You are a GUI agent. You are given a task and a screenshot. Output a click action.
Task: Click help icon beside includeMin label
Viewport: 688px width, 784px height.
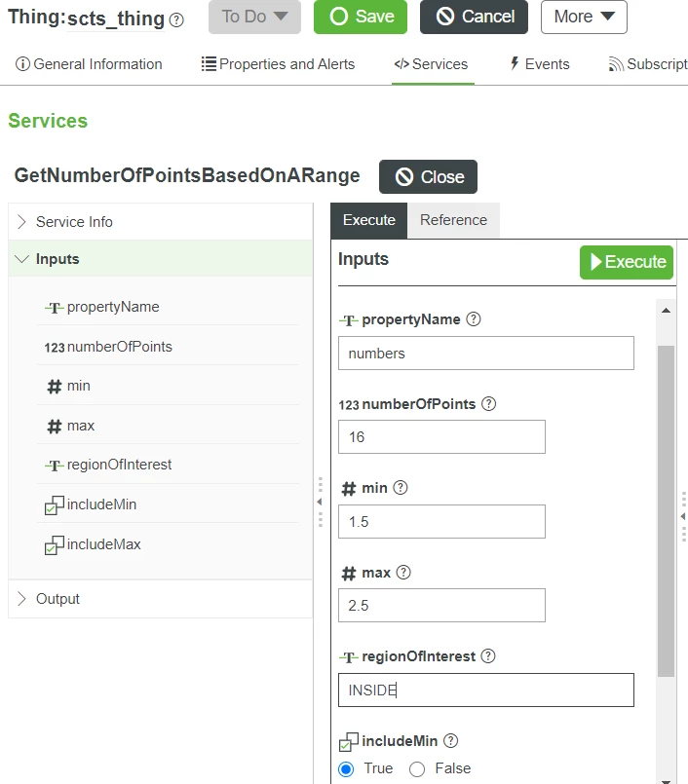[x=451, y=740]
